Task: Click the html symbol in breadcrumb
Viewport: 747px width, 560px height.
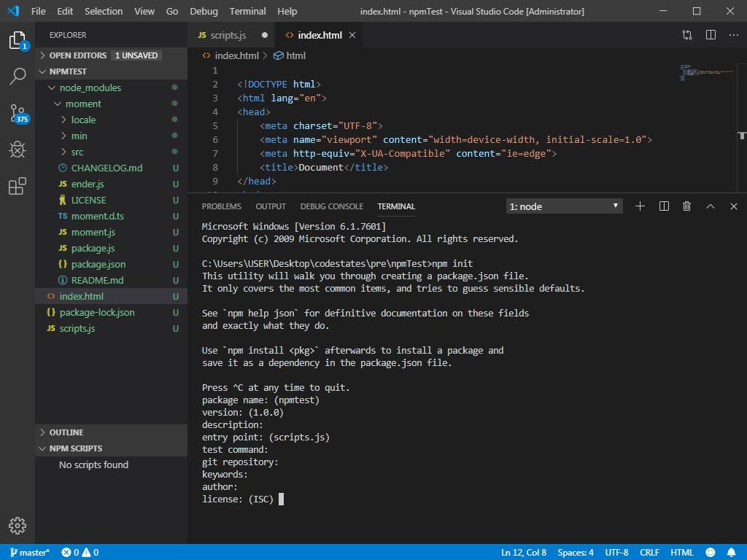Action: click(290, 55)
